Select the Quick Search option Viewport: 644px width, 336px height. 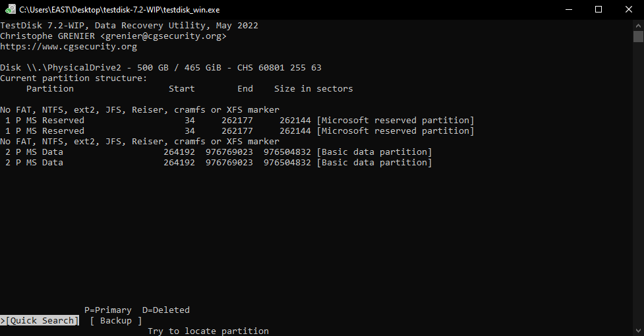click(40, 321)
